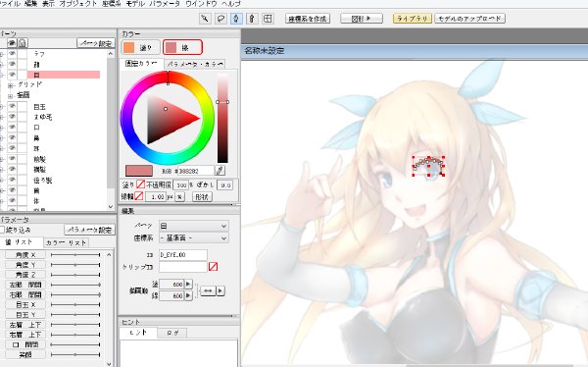Open the パラメータ menu
Image resolution: width=588 pixels, height=367 pixels.
pyautogui.click(x=165, y=3)
